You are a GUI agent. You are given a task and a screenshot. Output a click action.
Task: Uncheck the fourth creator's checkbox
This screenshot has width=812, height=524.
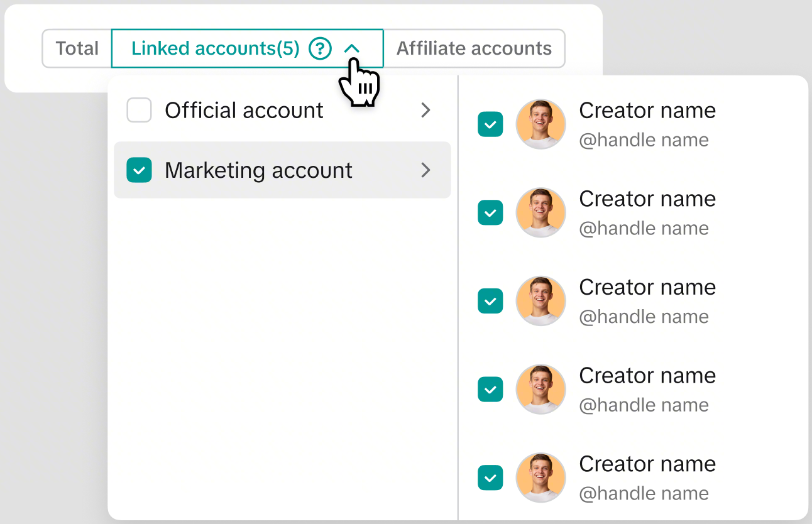click(490, 390)
